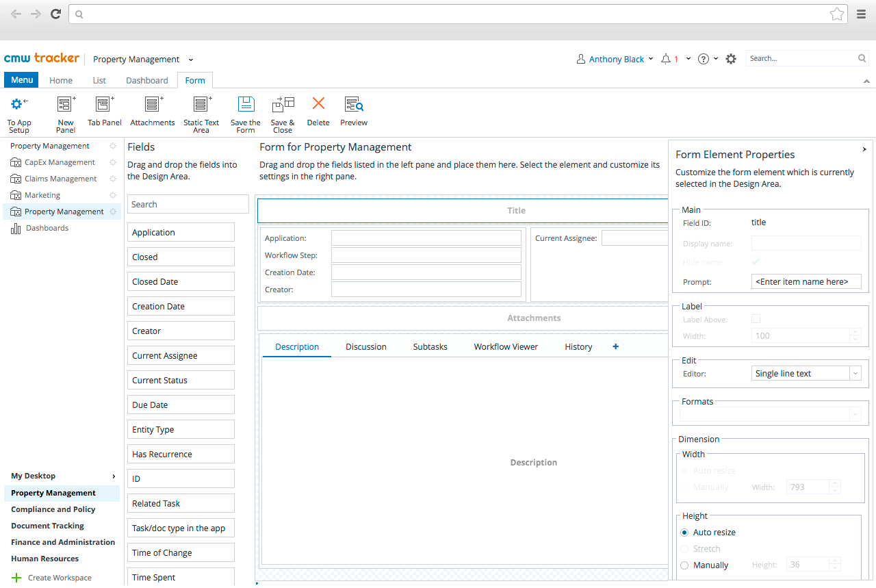This screenshot has width=876, height=588.
Task: Open settings gear in header
Action: click(731, 59)
